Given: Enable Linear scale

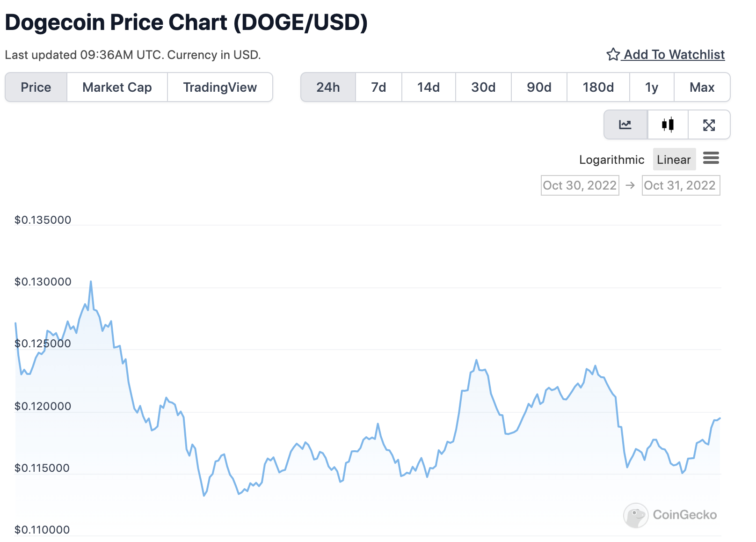Looking at the screenshot, I should pyautogui.click(x=674, y=160).
